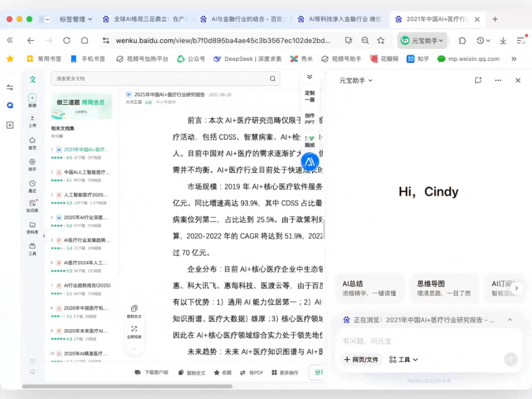Expand 标签管理 dropdown
This screenshot has width=532, height=399.
click(x=76, y=19)
